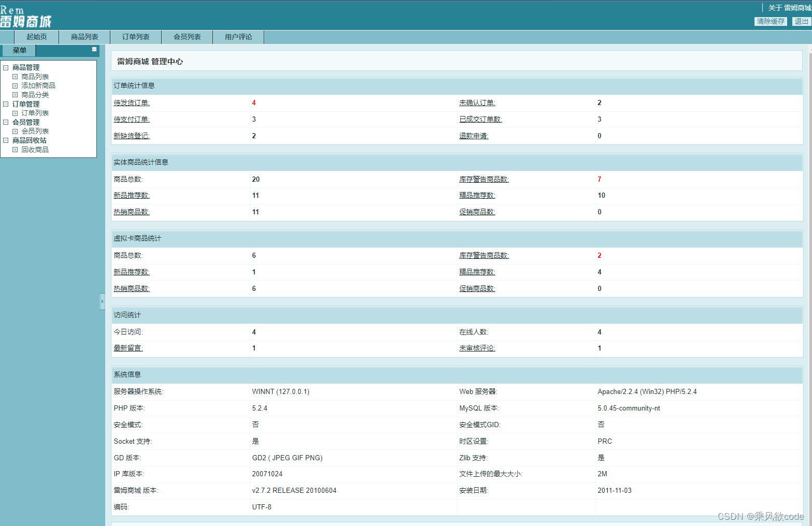The image size is (812, 526).
Task: Open 新品推荐数 under 实体商品统计信息
Action: (x=132, y=195)
